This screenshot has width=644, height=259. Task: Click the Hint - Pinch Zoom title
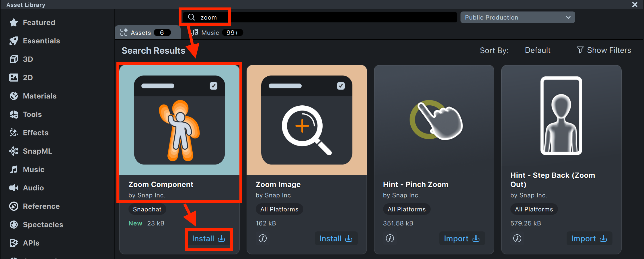[416, 184]
